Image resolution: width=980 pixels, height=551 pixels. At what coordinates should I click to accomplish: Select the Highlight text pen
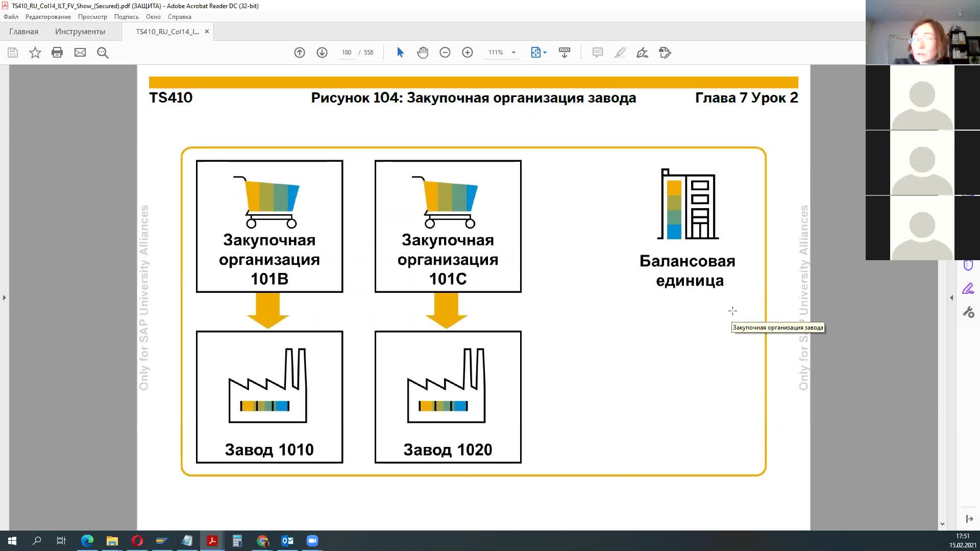(x=620, y=53)
